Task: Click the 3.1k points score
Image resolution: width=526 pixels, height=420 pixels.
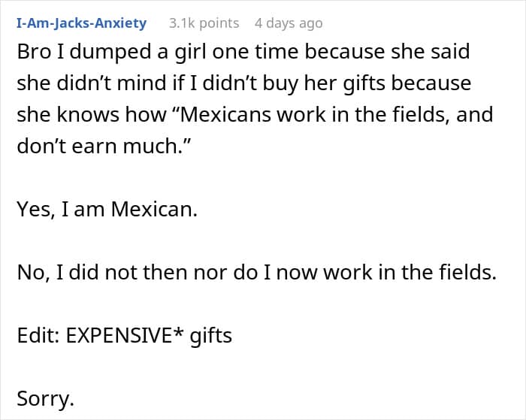Action: coord(204,23)
